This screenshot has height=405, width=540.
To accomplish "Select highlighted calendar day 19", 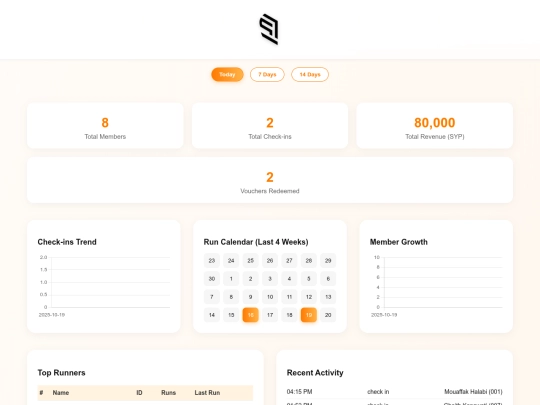I will (x=309, y=315).
